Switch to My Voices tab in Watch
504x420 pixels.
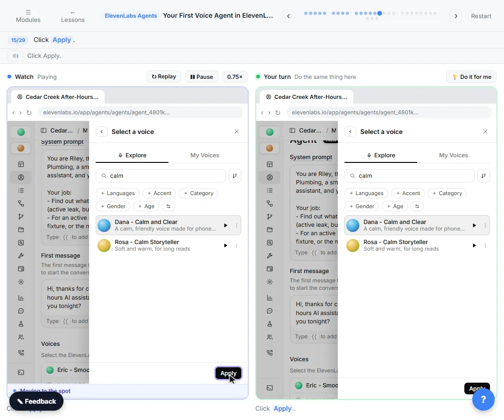pyautogui.click(x=205, y=155)
